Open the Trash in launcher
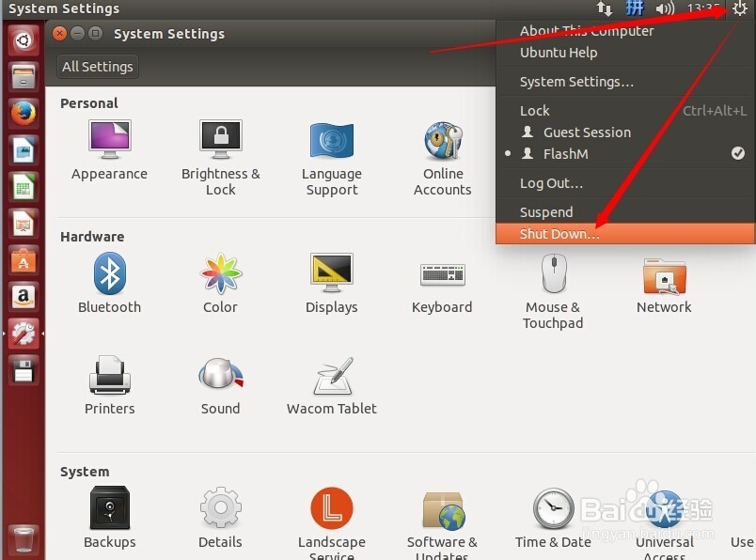 coord(24,539)
